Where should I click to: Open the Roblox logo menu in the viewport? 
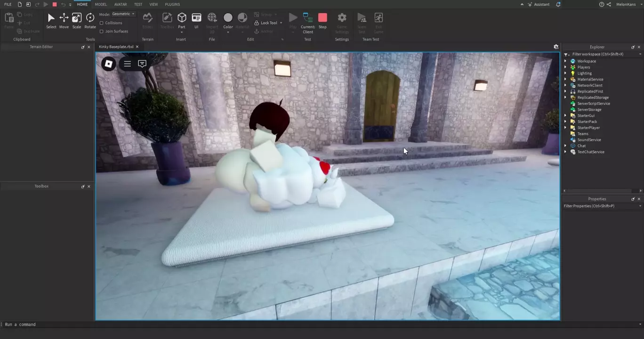(108, 64)
